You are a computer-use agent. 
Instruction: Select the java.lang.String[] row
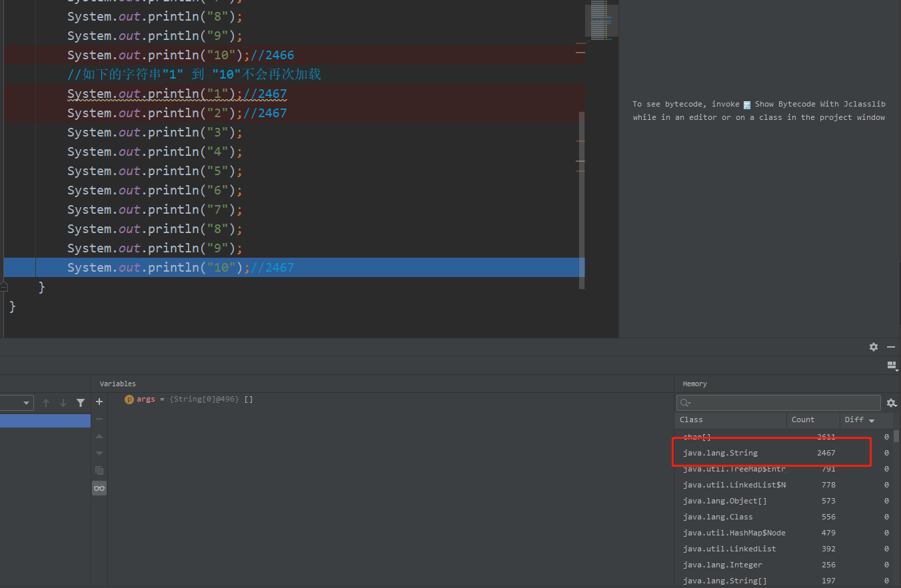(x=784, y=581)
